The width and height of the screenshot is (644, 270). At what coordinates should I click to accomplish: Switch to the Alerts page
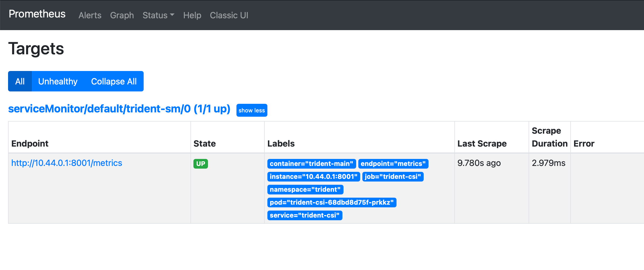click(x=90, y=15)
